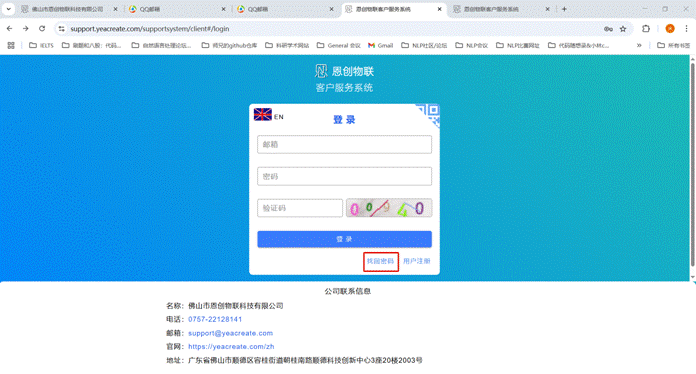
Task: Open the NLP比赛网站 bookmark folder
Action: click(x=518, y=45)
